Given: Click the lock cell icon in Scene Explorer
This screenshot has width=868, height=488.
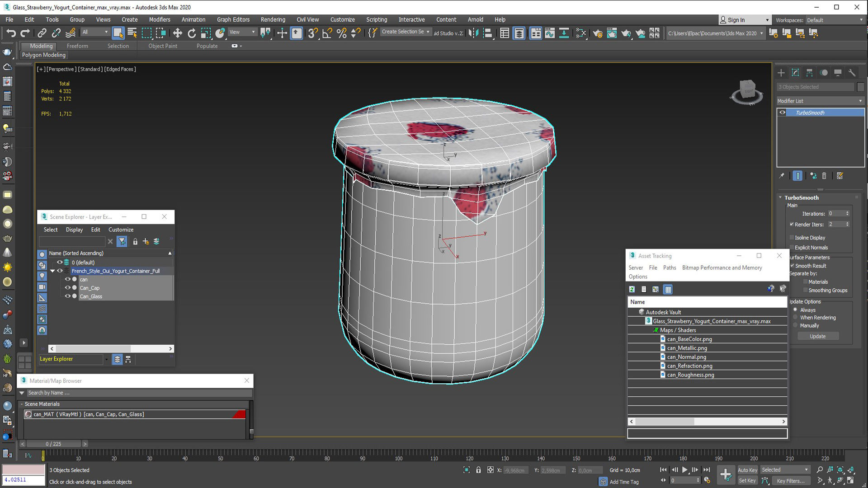Looking at the screenshot, I should (135, 242).
